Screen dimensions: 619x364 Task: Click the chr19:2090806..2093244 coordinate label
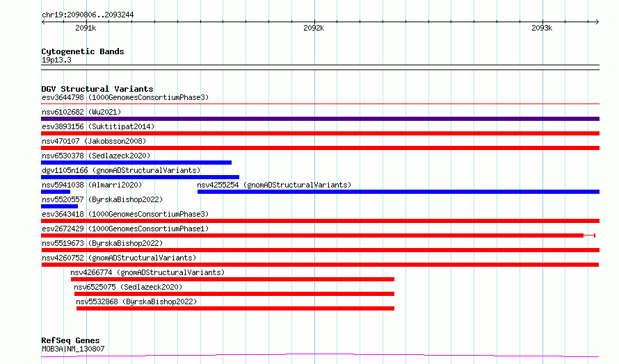tap(88, 15)
